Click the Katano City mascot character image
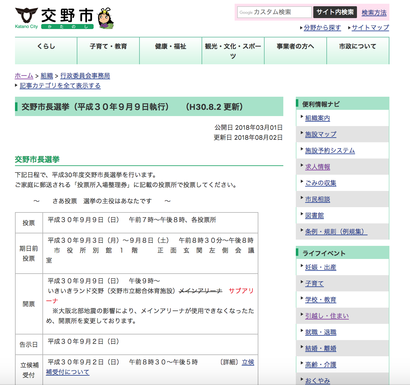Viewport: 410px width, 385px height. pyautogui.click(x=106, y=18)
